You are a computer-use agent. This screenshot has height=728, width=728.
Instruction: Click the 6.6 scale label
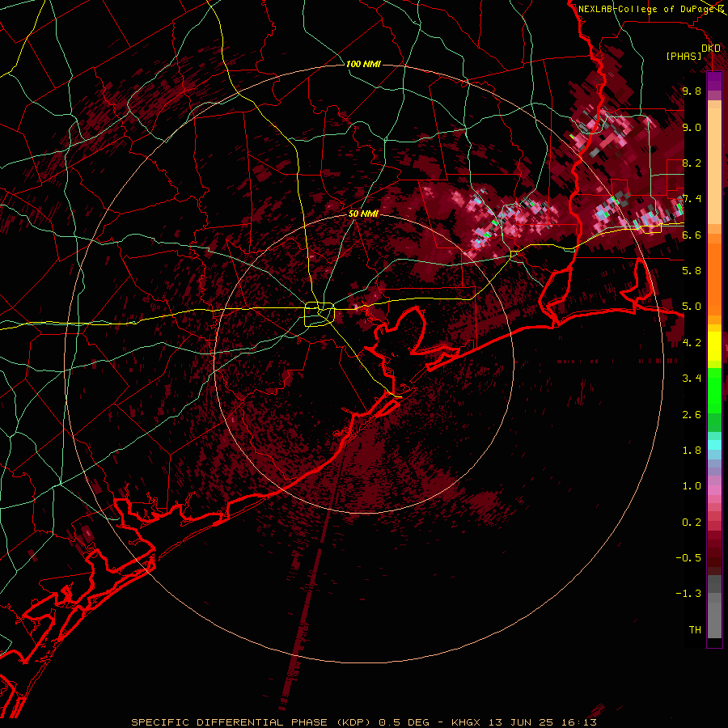pyautogui.click(x=692, y=235)
